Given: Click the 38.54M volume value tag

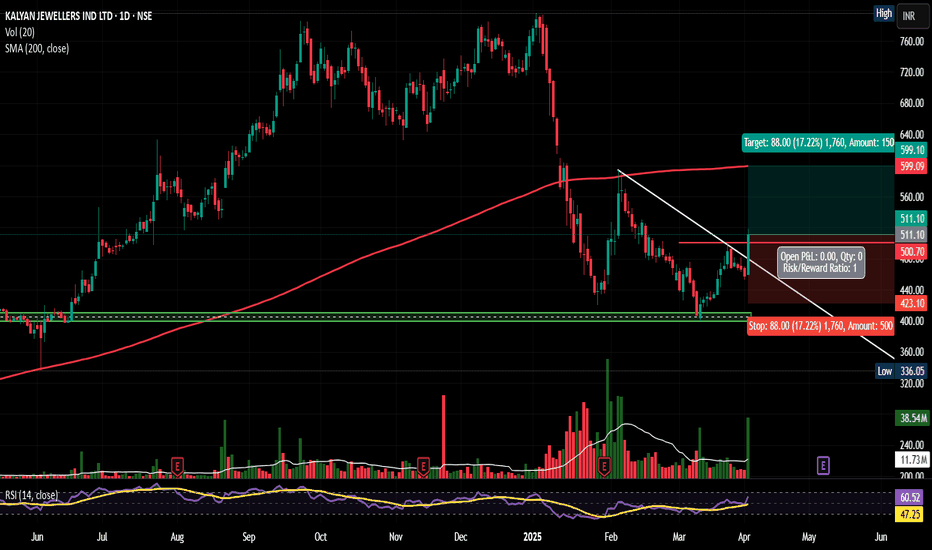Looking at the screenshot, I should [912, 418].
